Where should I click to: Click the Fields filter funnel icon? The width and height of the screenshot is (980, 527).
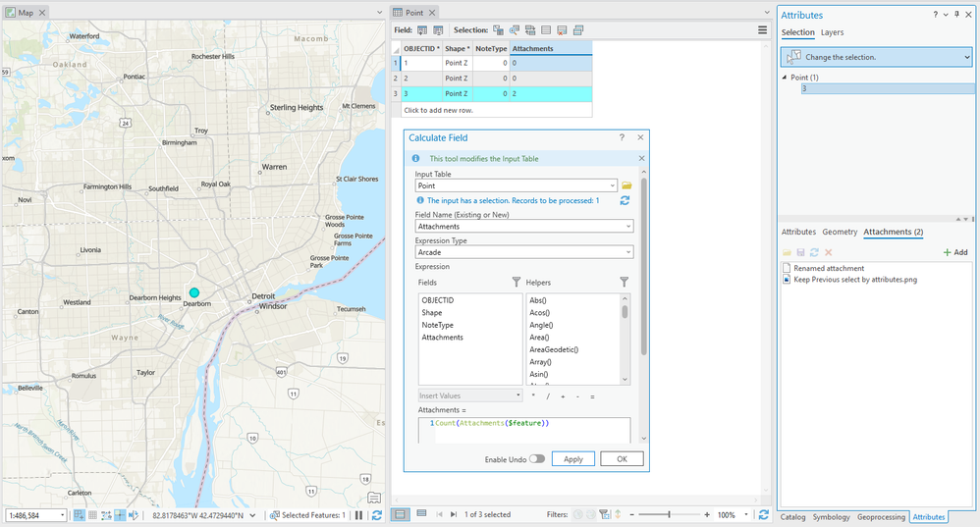[x=517, y=282]
